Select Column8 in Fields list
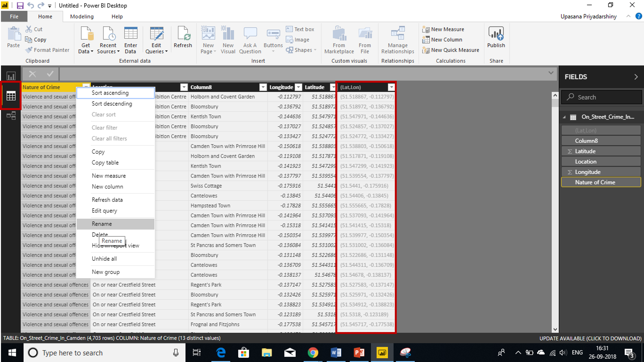Screen dimensions: 644x362 click(601, 141)
